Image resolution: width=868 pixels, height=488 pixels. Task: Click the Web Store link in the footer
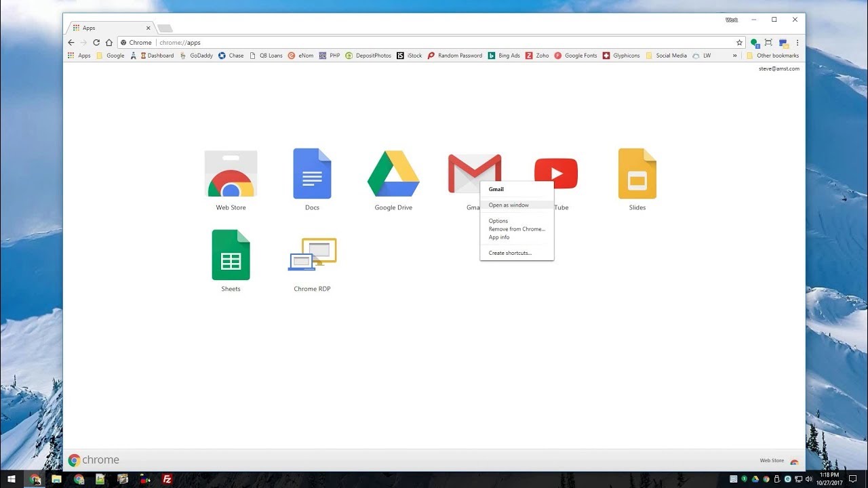(771, 460)
